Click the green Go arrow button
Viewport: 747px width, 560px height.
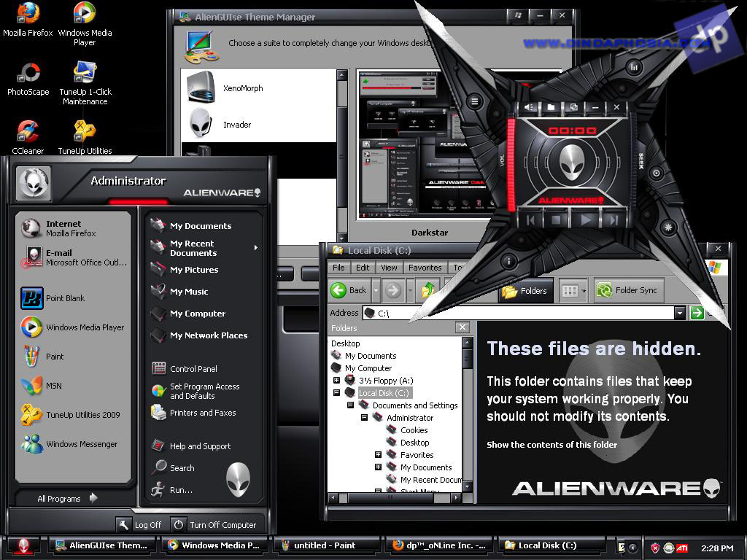pyautogui.click(x=697, y=313)
